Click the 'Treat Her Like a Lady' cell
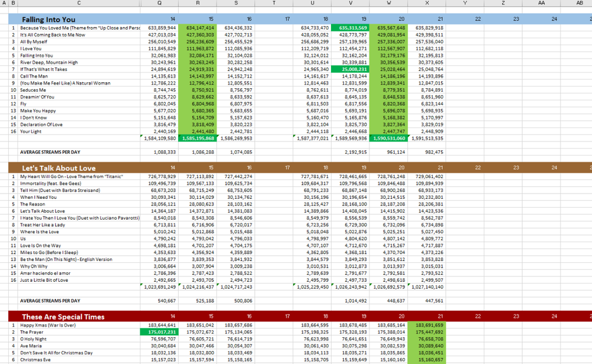The image size is (592, 364). [x=79, y=225]
